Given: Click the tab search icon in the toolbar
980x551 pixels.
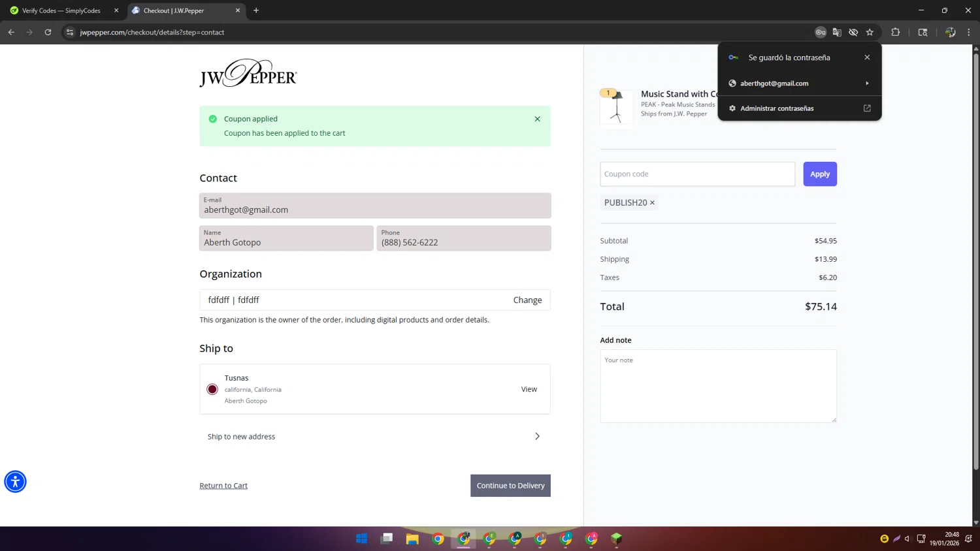Looking at the screenshot, I should click(x=923, y=32).
